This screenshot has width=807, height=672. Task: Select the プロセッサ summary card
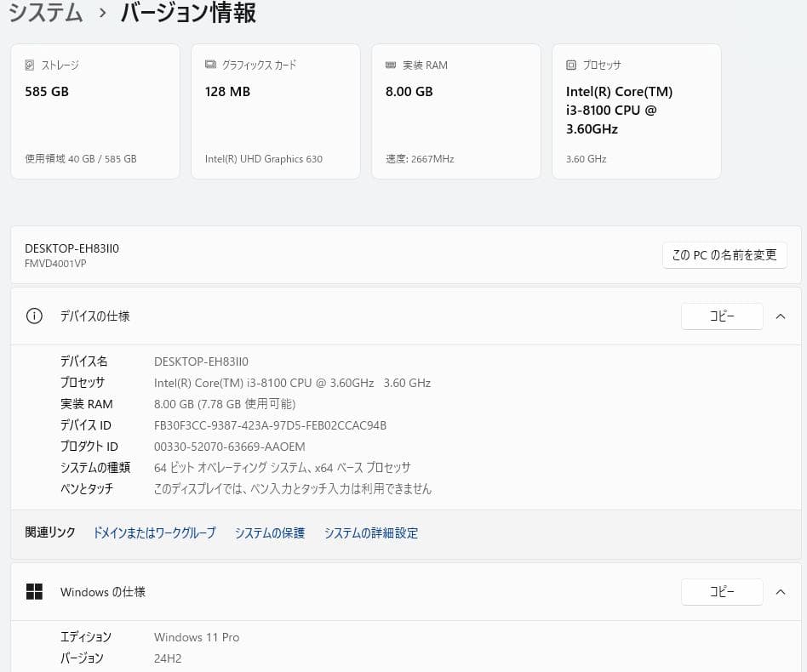click(637, 111)
